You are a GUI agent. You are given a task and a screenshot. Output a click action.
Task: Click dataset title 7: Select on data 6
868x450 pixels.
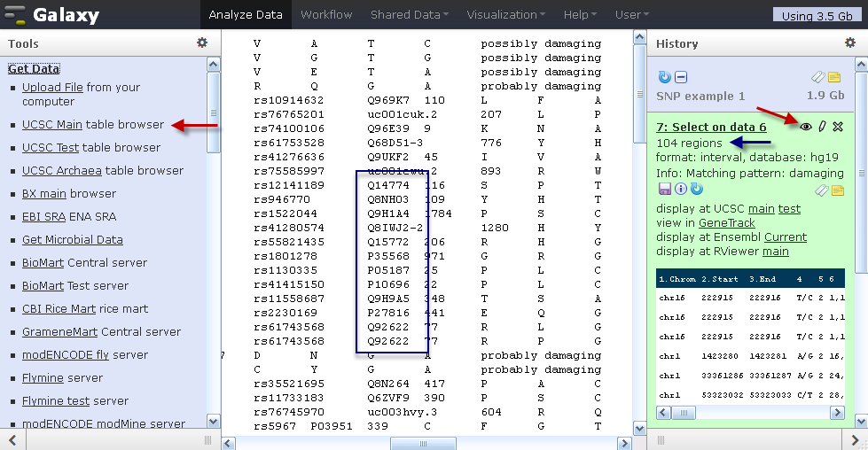click(x=711, y=128)
